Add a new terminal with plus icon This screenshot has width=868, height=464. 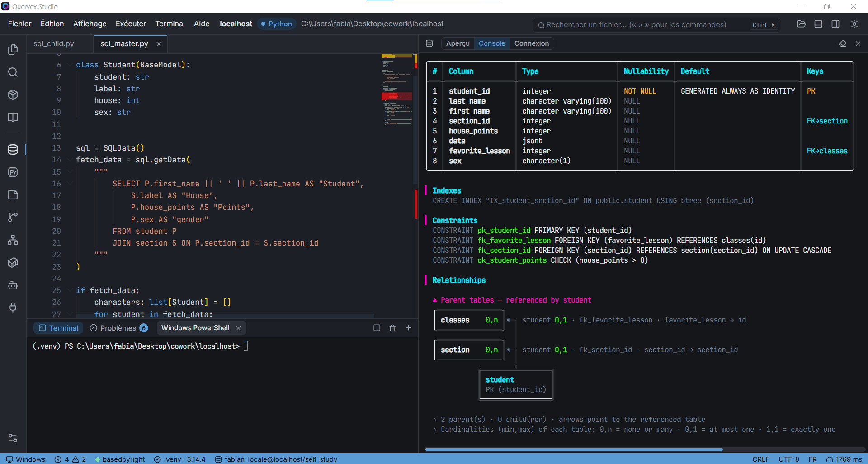pos(408,328)
